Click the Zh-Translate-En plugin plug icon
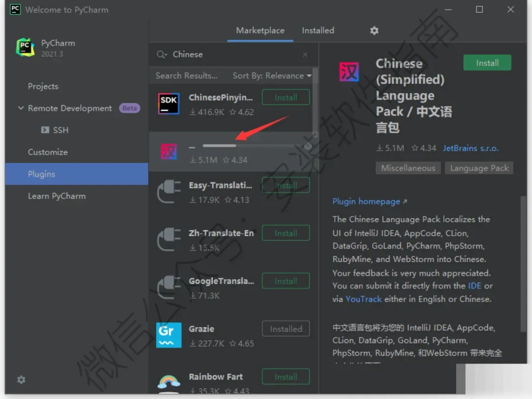The image size is (532, 399). [168, 239]
